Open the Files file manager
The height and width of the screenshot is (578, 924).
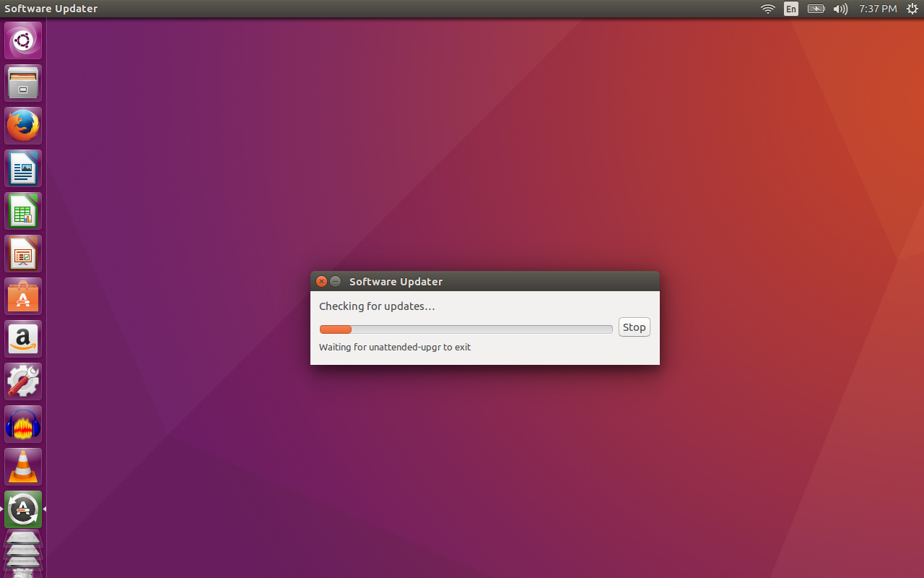click(22, 82)
